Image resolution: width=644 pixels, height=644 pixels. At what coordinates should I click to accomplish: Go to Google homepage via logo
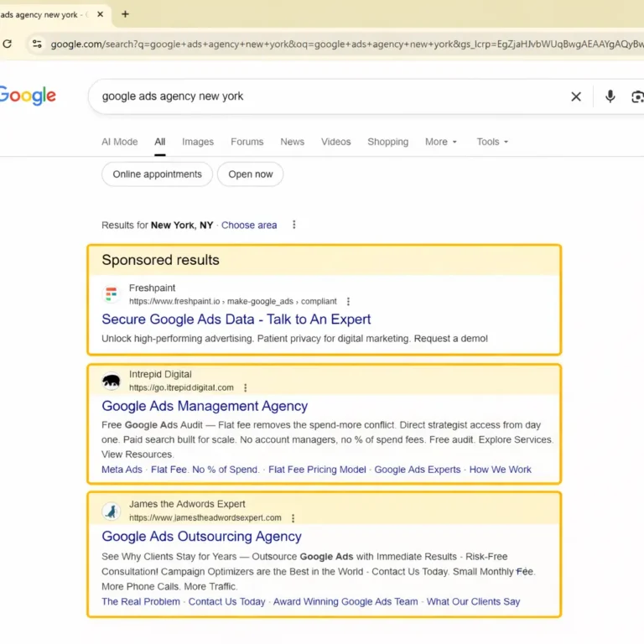27,96
